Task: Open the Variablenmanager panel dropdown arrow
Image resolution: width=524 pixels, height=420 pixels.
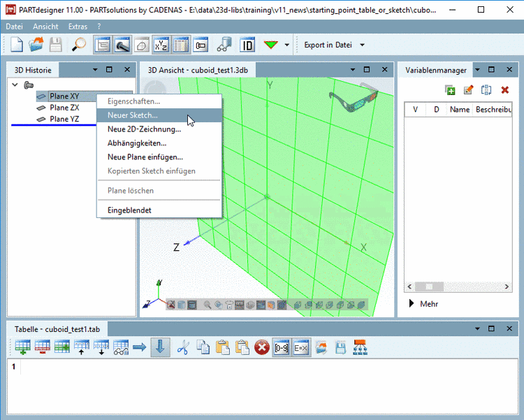Action: tap(477, 70)
